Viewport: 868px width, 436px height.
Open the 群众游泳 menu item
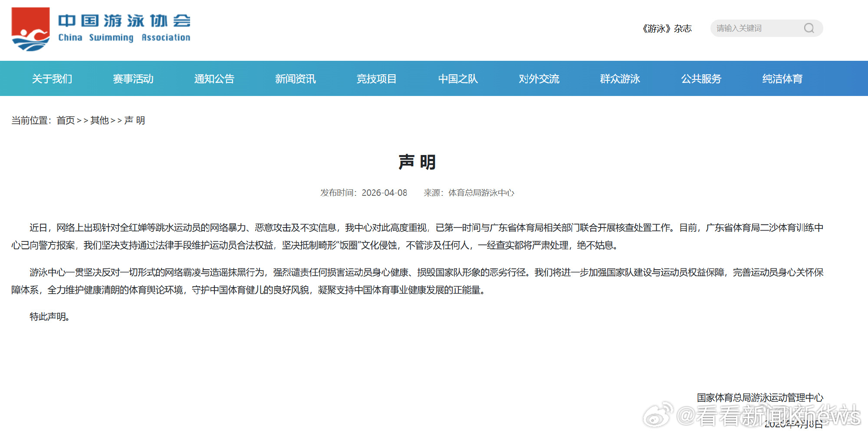[x=619, y=79]
